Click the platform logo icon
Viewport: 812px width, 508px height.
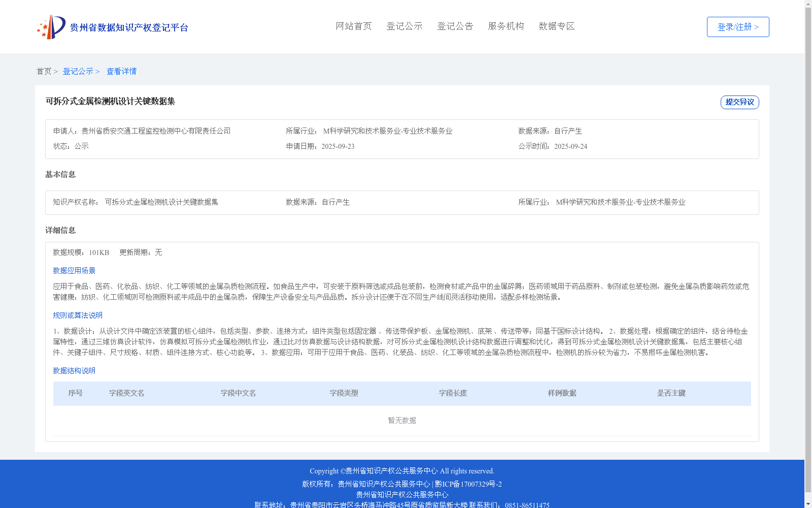51,27
